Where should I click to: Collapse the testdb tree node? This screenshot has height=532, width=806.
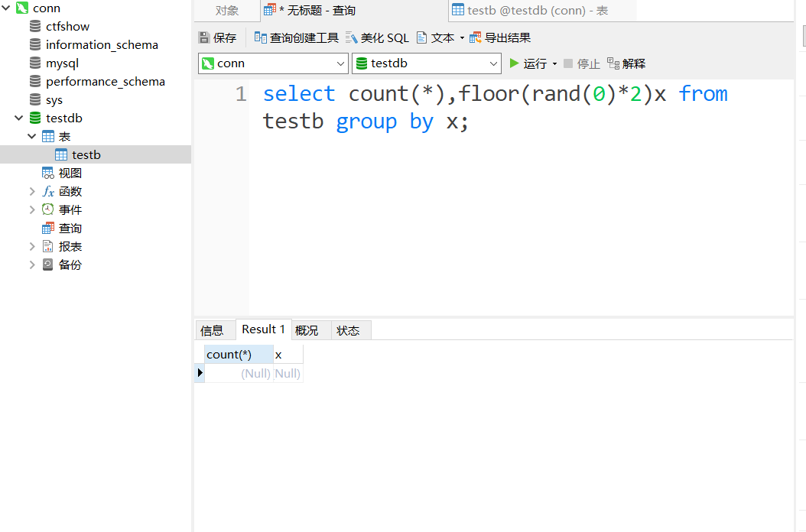pyautogui.click(x=18, y=118)
